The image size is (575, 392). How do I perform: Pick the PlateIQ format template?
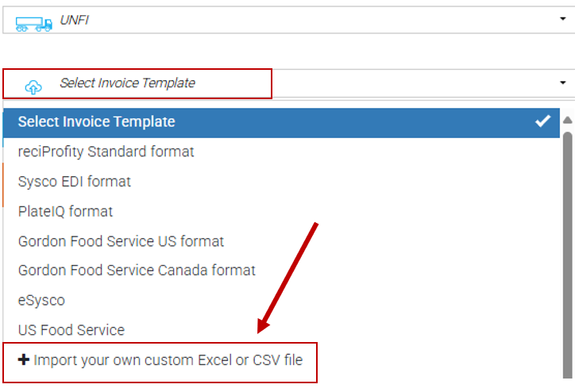[x=65, y=211]
